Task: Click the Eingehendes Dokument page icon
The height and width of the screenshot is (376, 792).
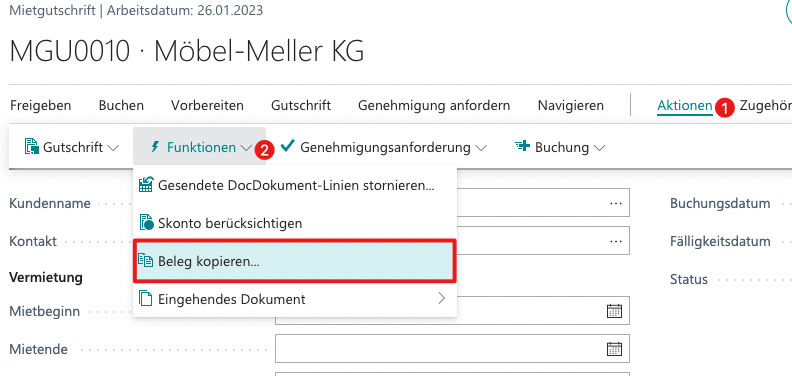Action: [x=145, y=299]
